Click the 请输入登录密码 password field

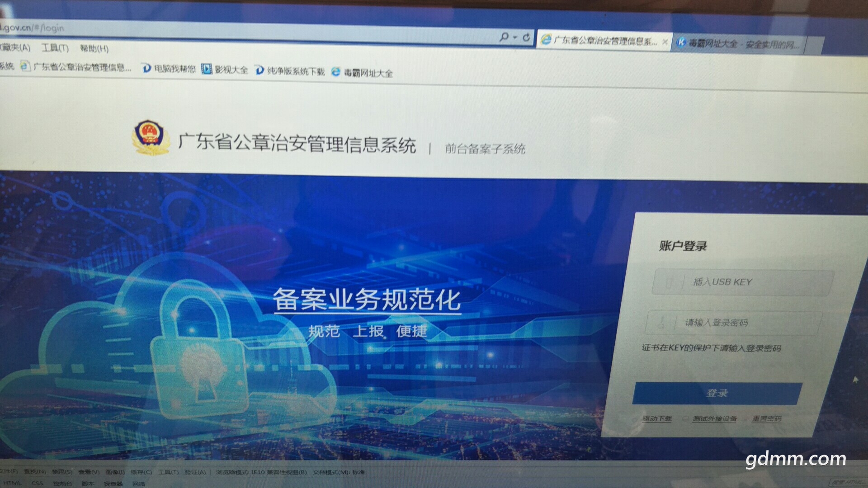pyautogui.click(x=734, y=323)
